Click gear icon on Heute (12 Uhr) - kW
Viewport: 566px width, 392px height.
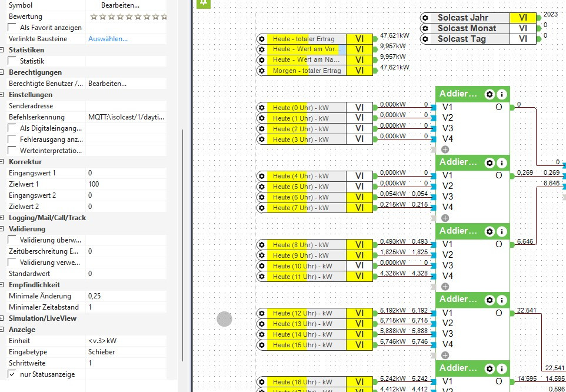pos(262,313)
